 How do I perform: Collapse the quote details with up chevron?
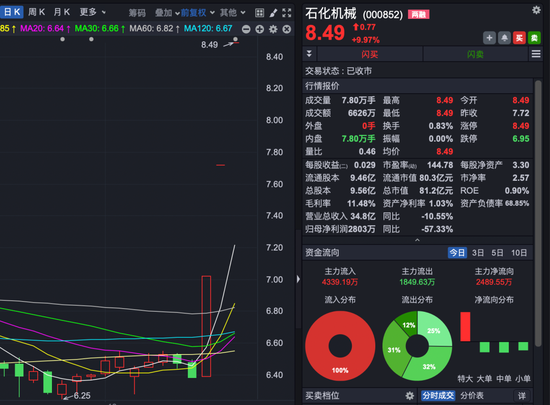417,240
